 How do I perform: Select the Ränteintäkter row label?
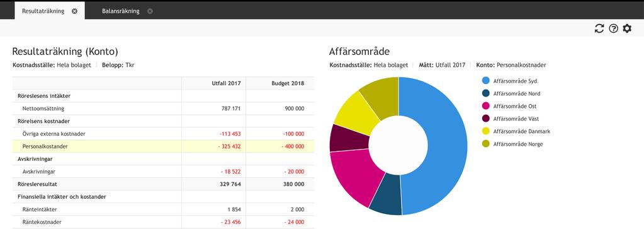coord(40,209)
